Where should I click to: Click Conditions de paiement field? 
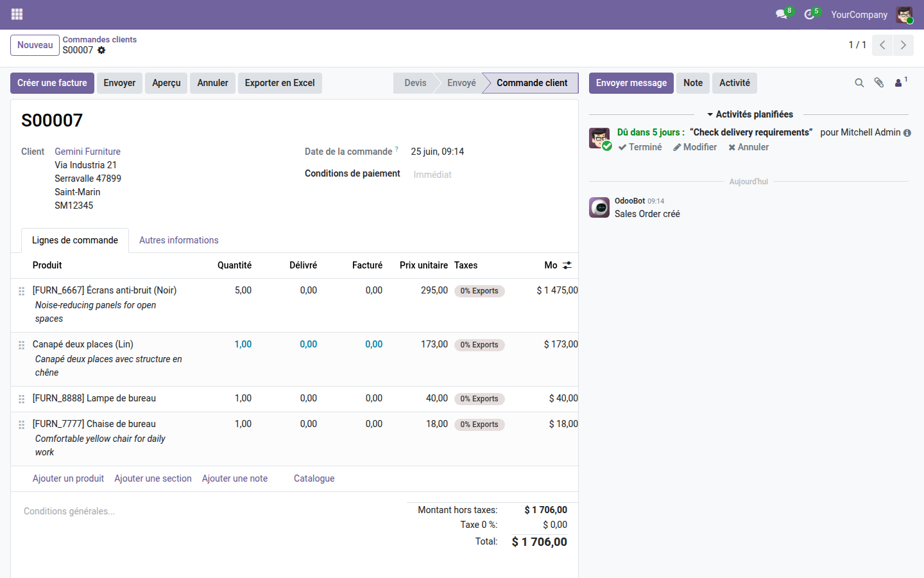(x=489, y=175)
